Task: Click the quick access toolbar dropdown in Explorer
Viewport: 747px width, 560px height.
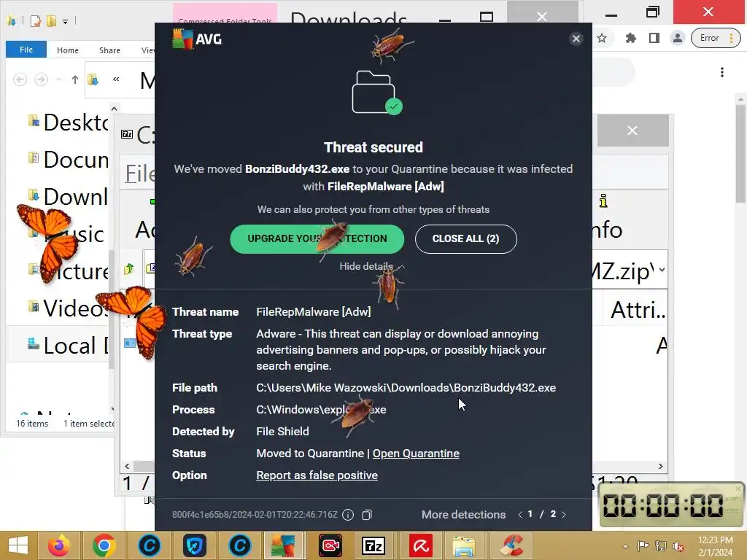Action: point(65,21)
